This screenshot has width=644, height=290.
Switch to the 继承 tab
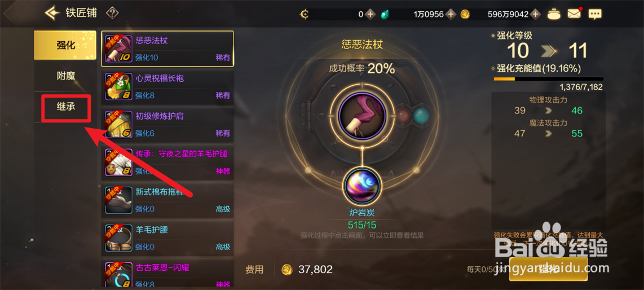66,107
